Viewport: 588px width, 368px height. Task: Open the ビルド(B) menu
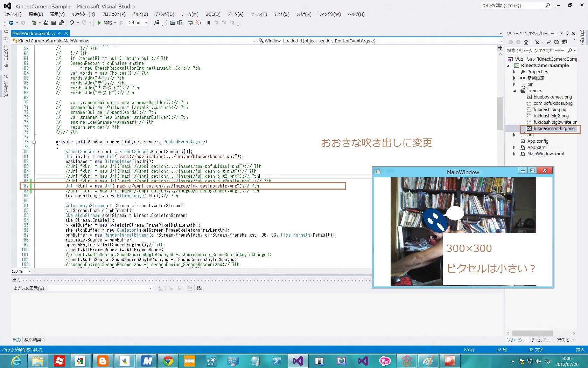[140, 14]
